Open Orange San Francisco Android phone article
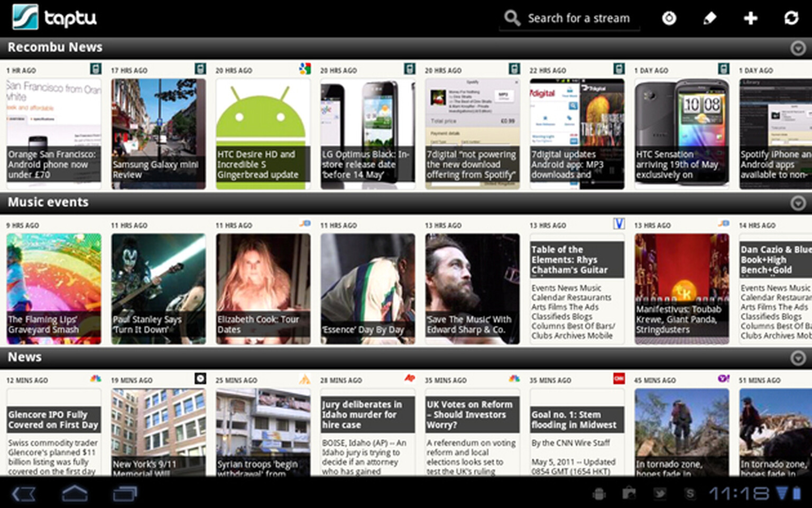 54,134
